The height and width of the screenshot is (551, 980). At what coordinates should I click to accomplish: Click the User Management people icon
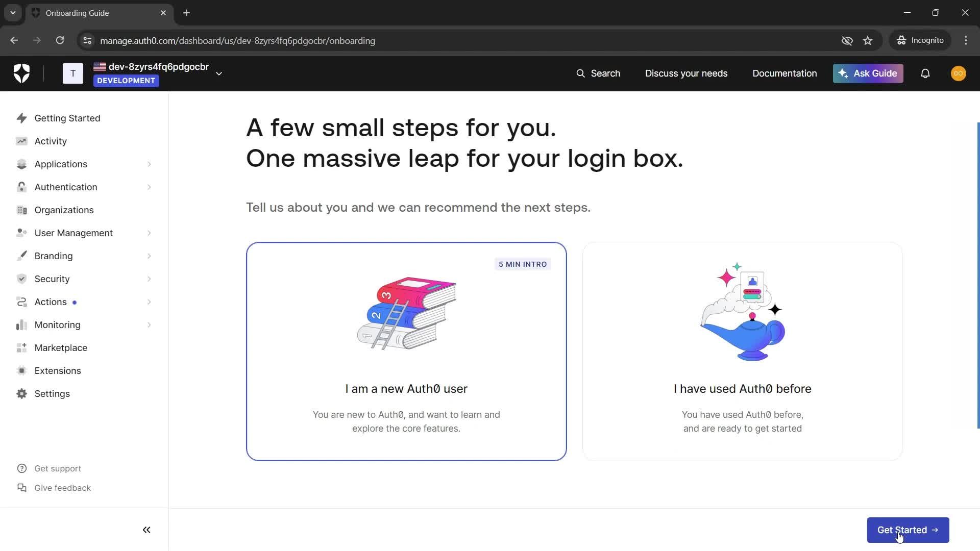21,233
